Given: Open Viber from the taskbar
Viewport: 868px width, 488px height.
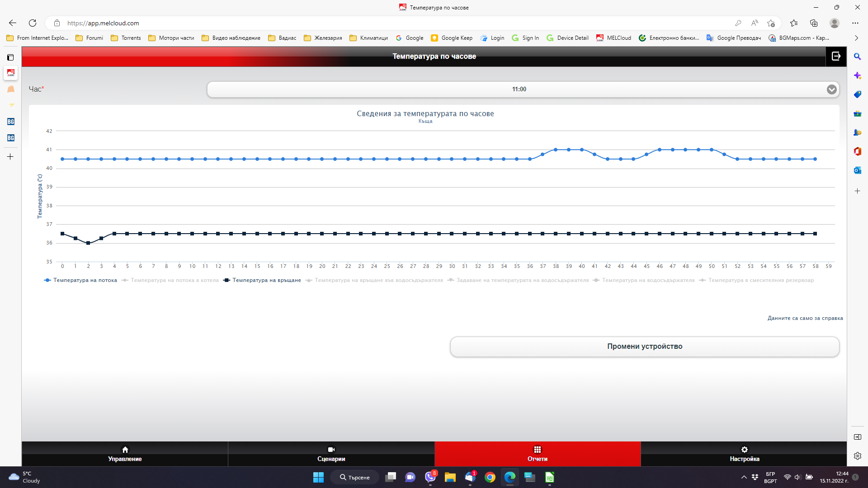Looking at the screenshot, I should (x=430, y=477).
